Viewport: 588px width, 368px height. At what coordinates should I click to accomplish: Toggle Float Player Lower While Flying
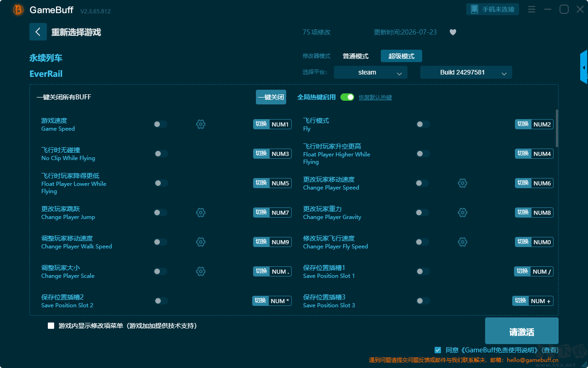(161, 183)
